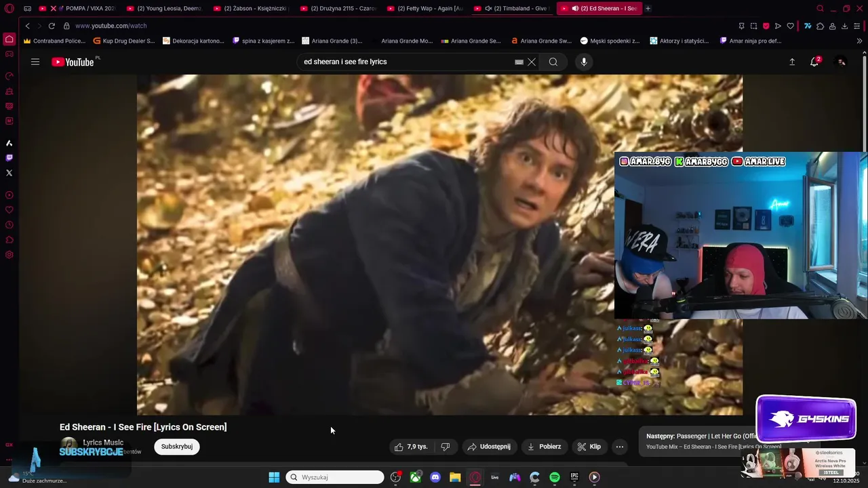Open the browser extensions cube icon
Viewport: 868px width, 488px height.
[820, 26]
